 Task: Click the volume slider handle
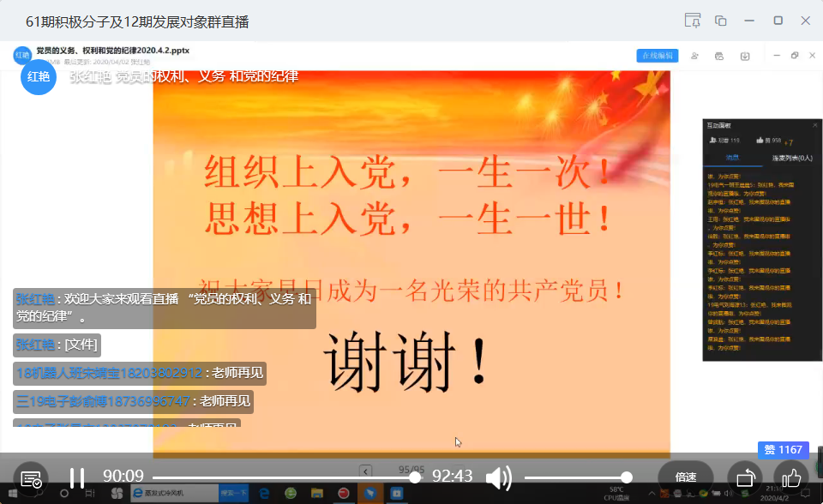click(627, 477)
